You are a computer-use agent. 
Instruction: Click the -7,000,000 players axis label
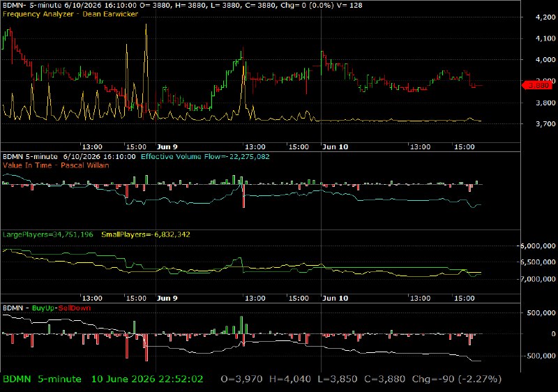537,280
